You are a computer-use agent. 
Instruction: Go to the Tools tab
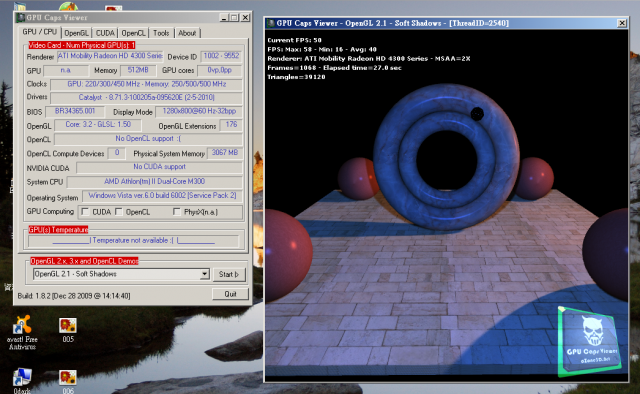(161, 33)
